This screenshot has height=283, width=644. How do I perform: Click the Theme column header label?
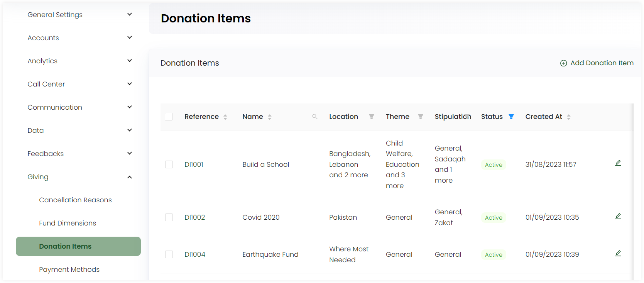pyautogui.click(x=397, y=117)
